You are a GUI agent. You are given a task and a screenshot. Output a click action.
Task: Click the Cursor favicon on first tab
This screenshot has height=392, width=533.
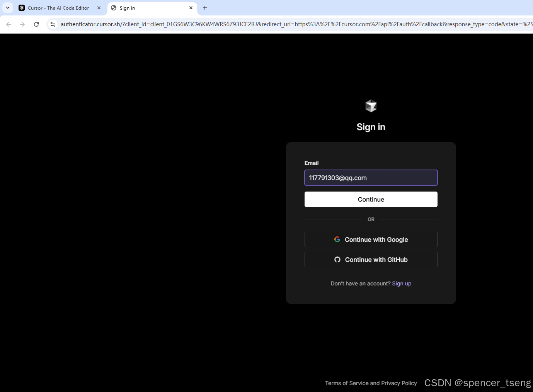coord(22,8)
